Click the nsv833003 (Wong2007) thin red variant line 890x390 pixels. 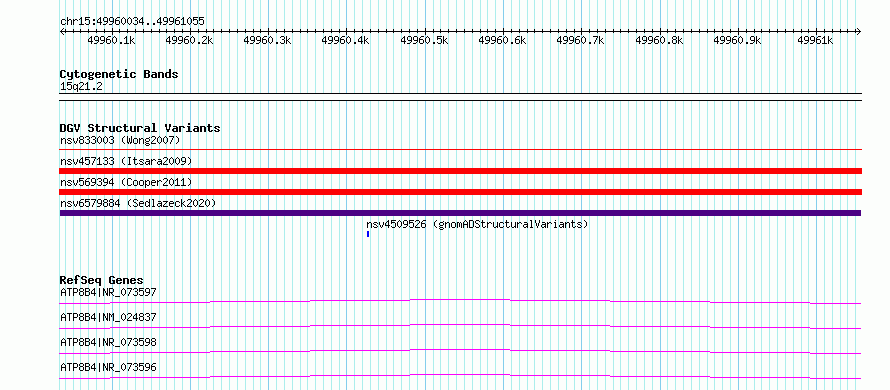coord(460,149)
